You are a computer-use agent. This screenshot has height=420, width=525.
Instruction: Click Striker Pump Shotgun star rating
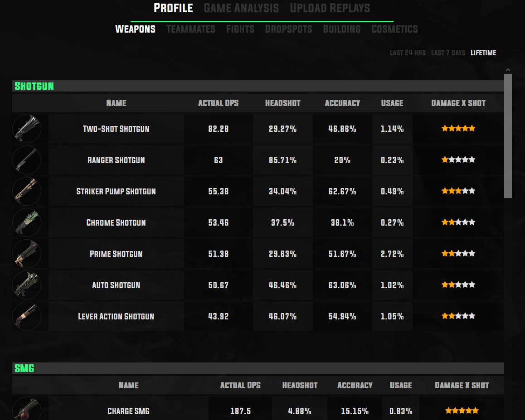tap(458, 191)
